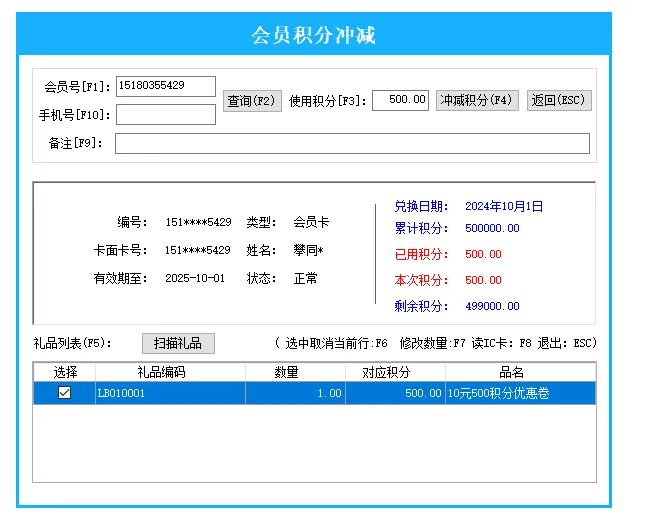Image resolution: width=659 pixels, height=529 pixels.
Task: Select the gift code cell LB010001
Action: [170, 393]
